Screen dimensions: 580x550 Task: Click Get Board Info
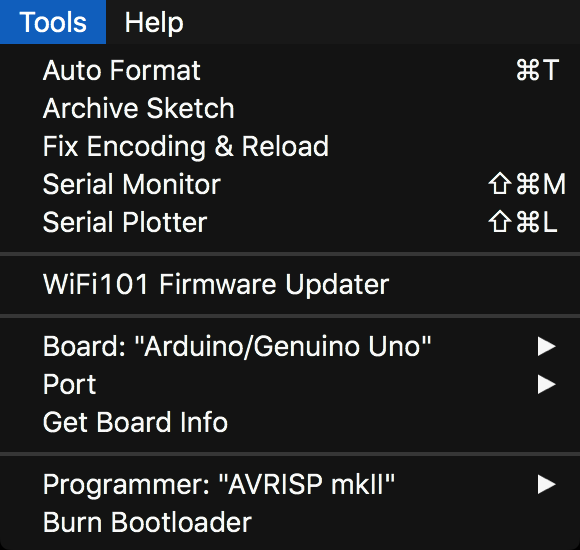tap(290, 422)
